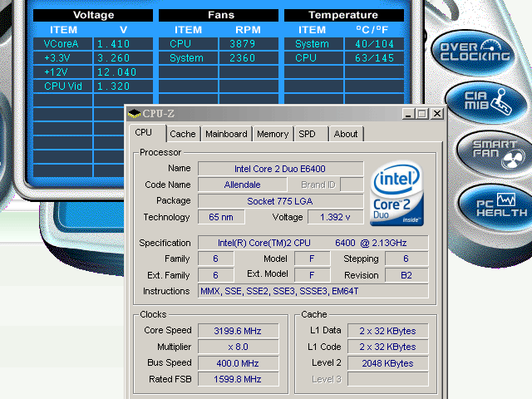Click the processor Name field 'Intel Core 2 Duo E6400'
Screen dimensions: 532x399
[x=280, y=169]
